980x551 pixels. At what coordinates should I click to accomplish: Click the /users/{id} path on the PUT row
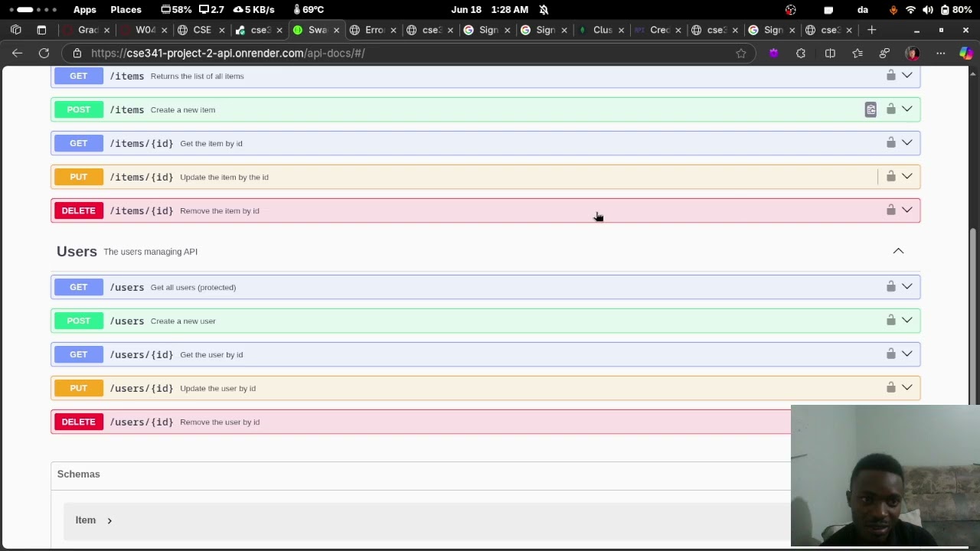point(142,388)
